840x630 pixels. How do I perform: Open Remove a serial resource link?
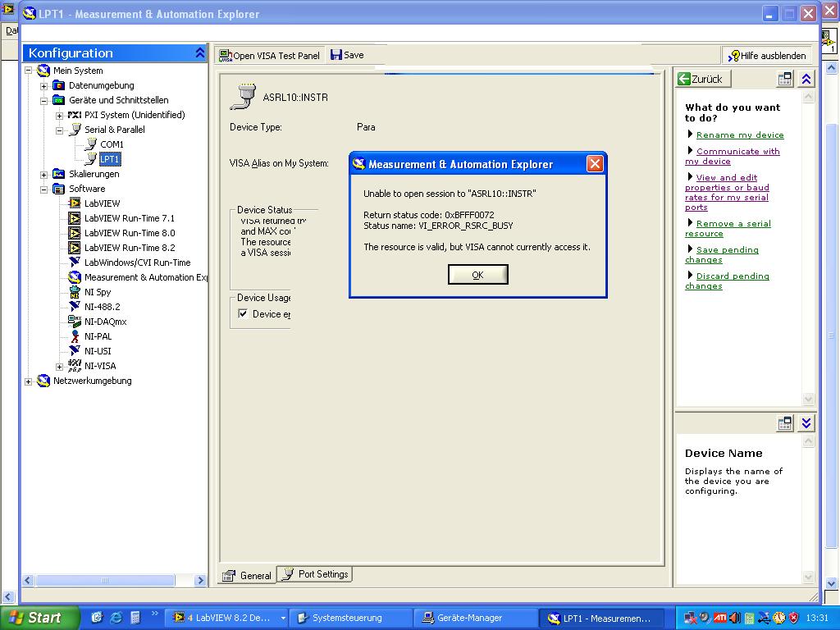click(x=728, y=228)
